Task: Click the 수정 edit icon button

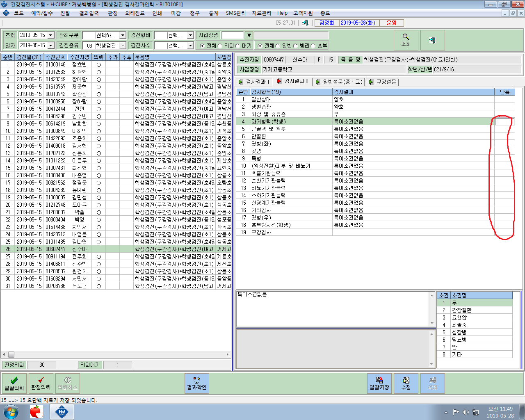Action: coord(406,383)
